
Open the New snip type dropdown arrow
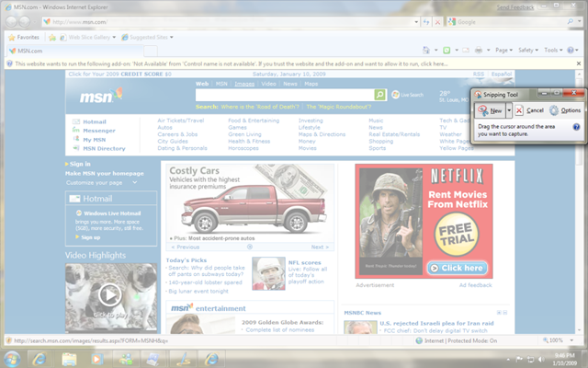[x=510, y=109]
